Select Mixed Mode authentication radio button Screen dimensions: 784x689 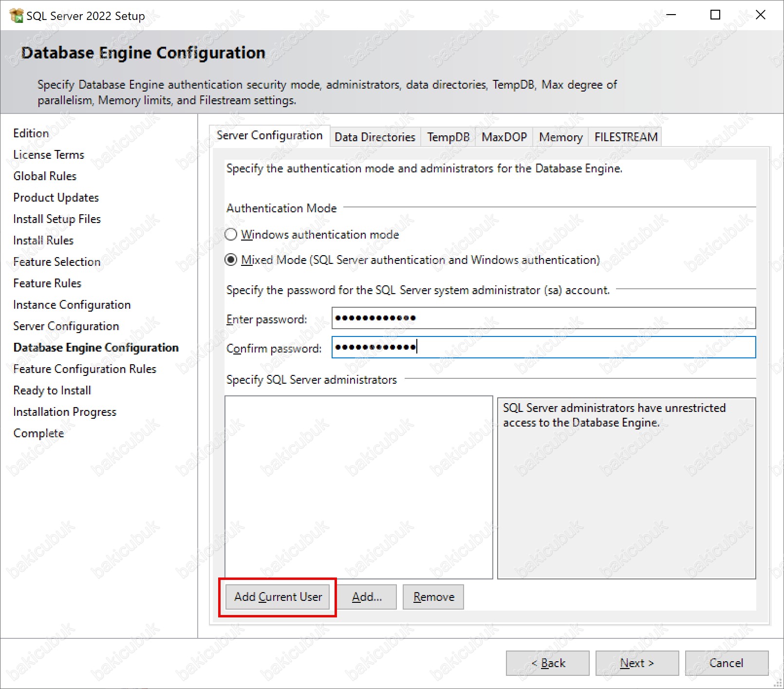click(231, 260)
